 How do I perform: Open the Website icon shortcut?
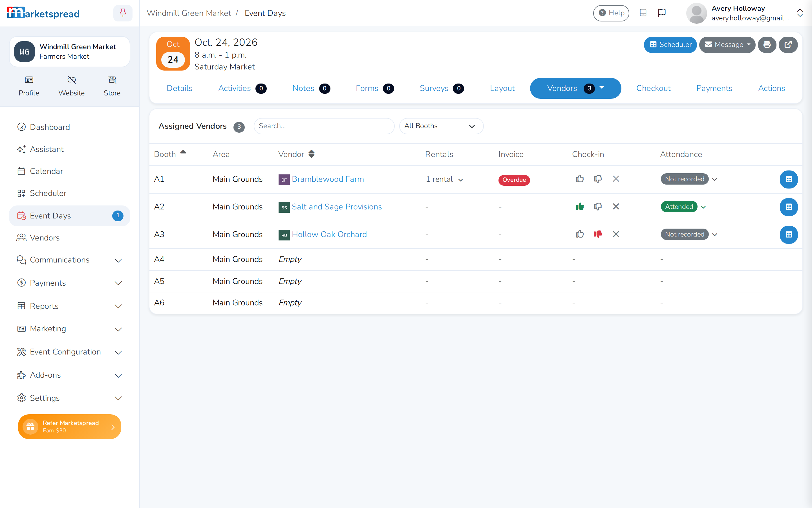(71, 86)
